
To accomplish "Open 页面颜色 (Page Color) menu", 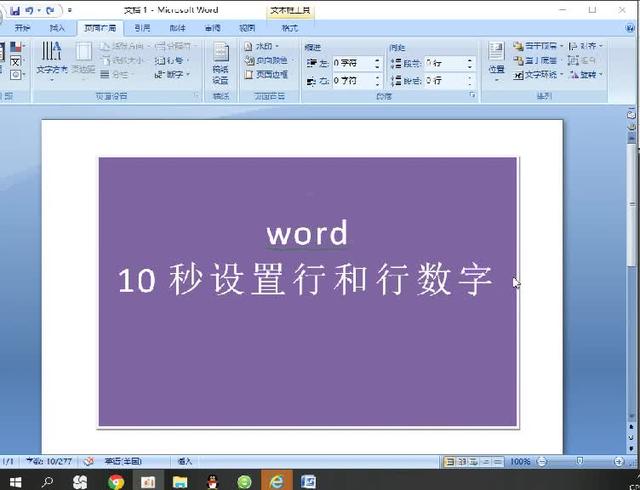I will coord(269,60).
